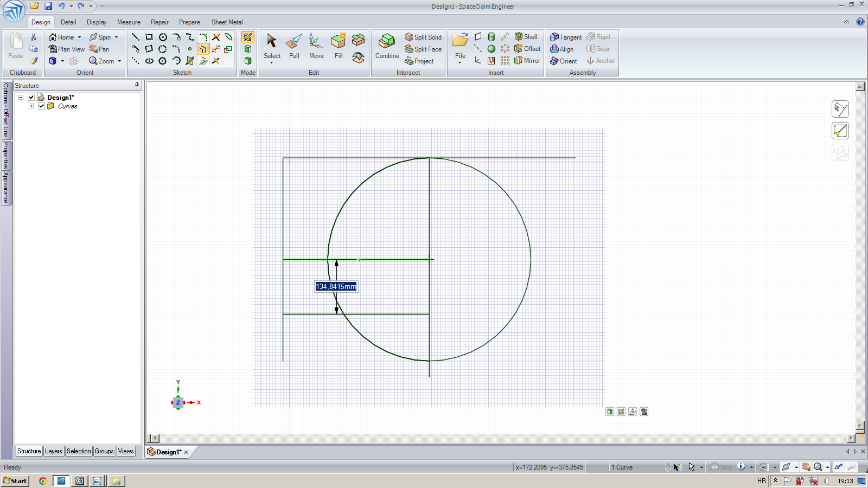
Task: Activate the Pull tool
Action: coord(294,46)
